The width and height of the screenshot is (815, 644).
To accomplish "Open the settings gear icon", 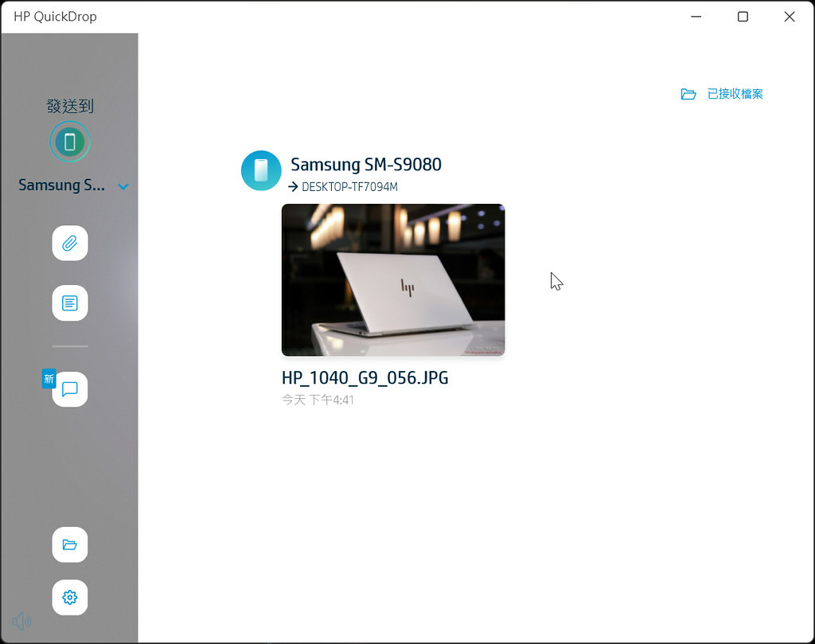I will pos(70,598).
